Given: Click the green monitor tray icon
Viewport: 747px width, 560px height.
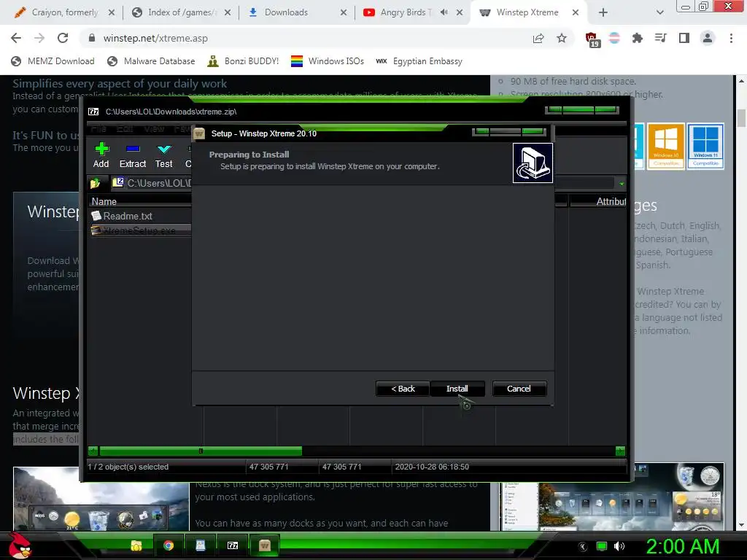Looking at the screenshot, I should point(602,546).
